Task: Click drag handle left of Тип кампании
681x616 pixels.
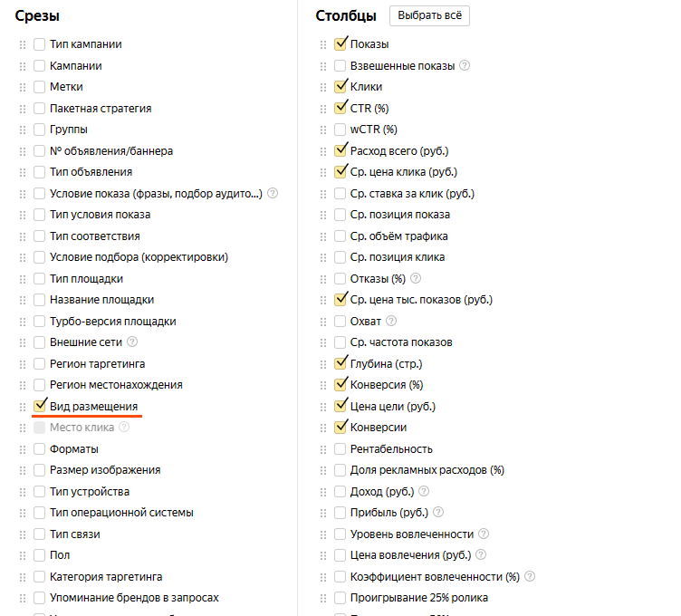Action: [23, 44]
